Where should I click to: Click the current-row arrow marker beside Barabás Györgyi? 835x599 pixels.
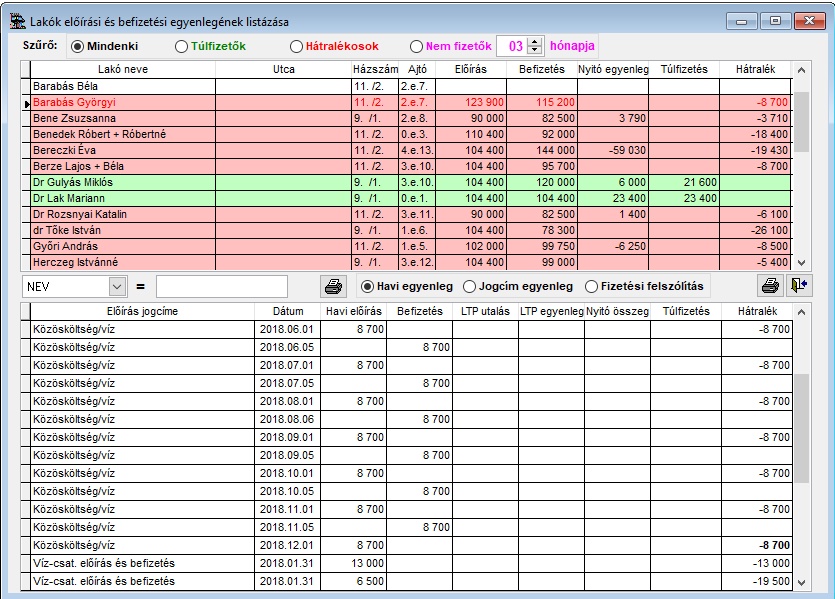pos(26,102)
